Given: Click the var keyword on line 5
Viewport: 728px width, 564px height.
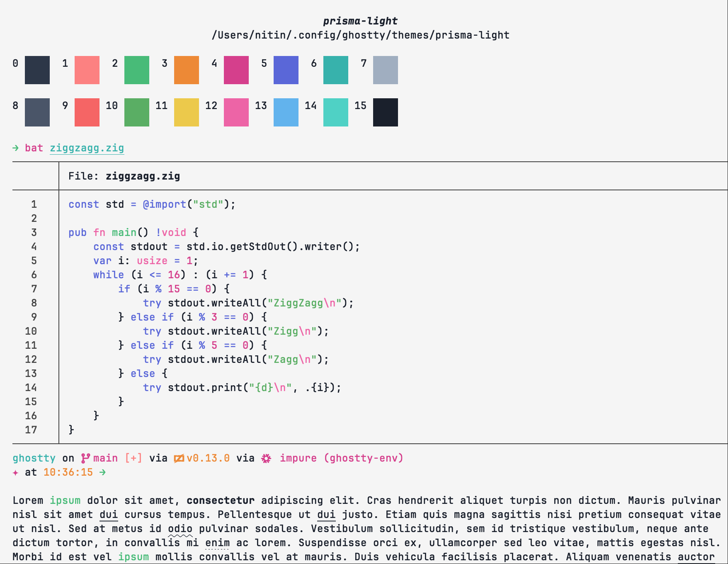Looking at the screenshot, I should [102, 261].
